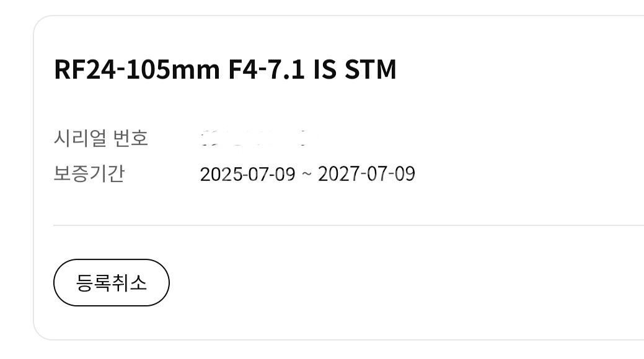
Task: Click the 시리얼 번호 label
Action: 101,138
